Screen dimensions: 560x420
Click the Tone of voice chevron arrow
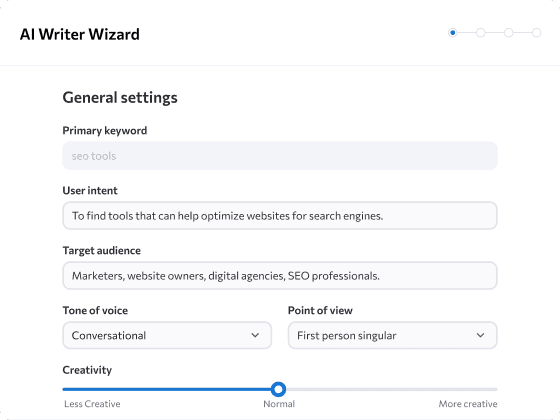[x=255, y=335]
